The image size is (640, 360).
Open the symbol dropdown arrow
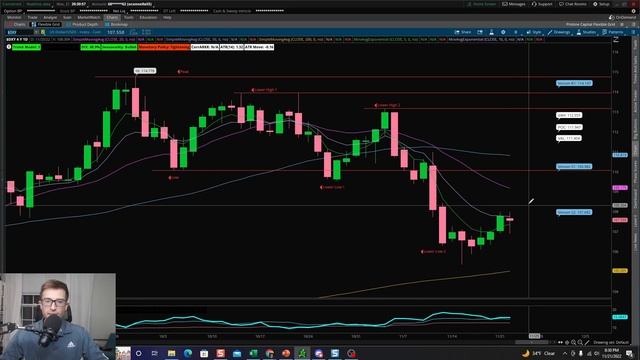pyautogui.click(x=36, y=32)
